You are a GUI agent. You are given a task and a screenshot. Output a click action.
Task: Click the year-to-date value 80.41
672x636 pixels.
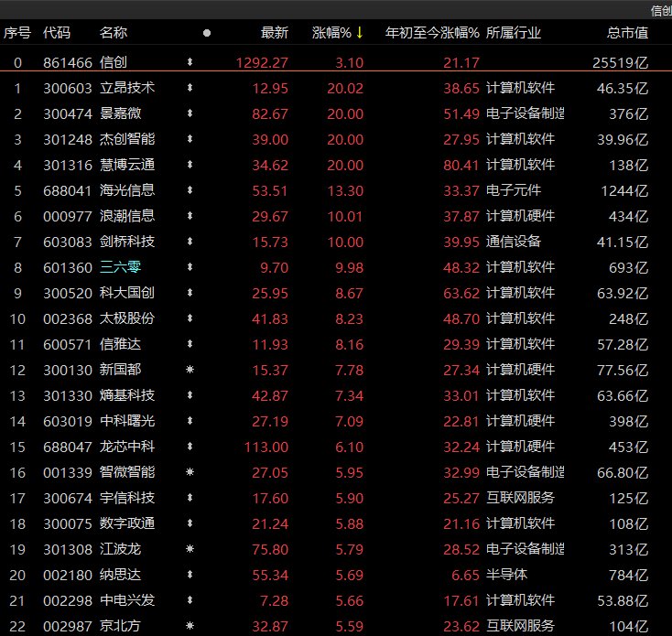click(461, 166)
